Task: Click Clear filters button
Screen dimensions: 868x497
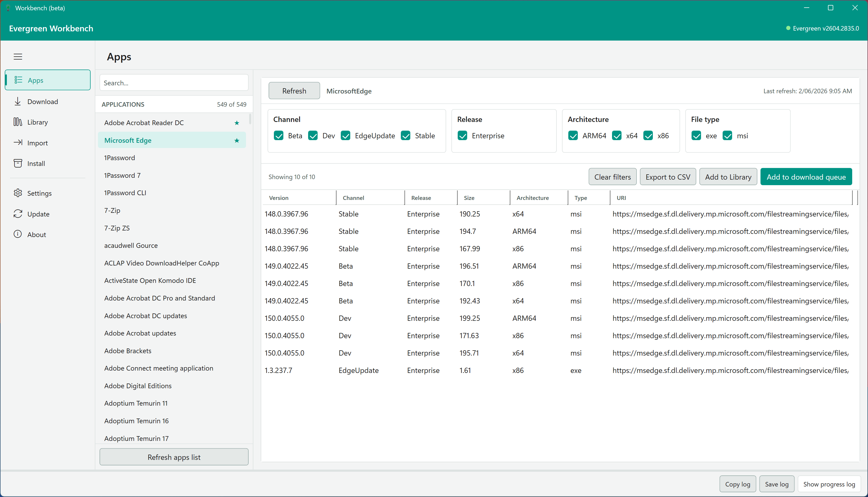Action: (x=613, y=177)
